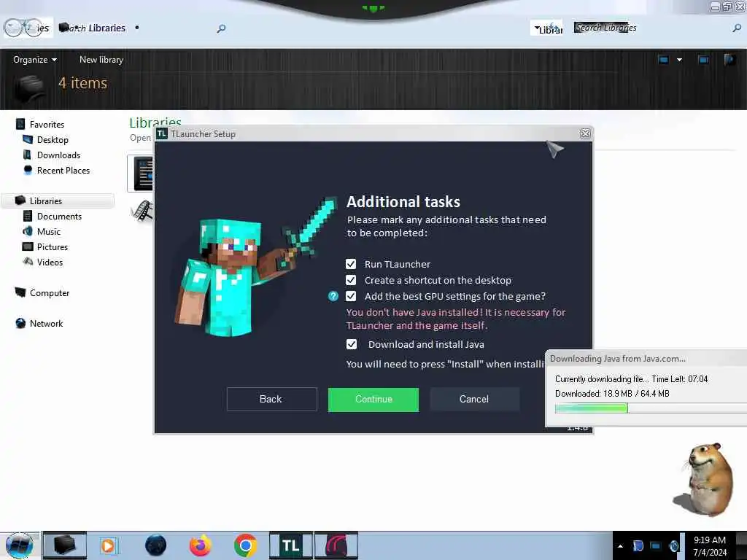Go Back in TLauncher Setup

[271, 399]
